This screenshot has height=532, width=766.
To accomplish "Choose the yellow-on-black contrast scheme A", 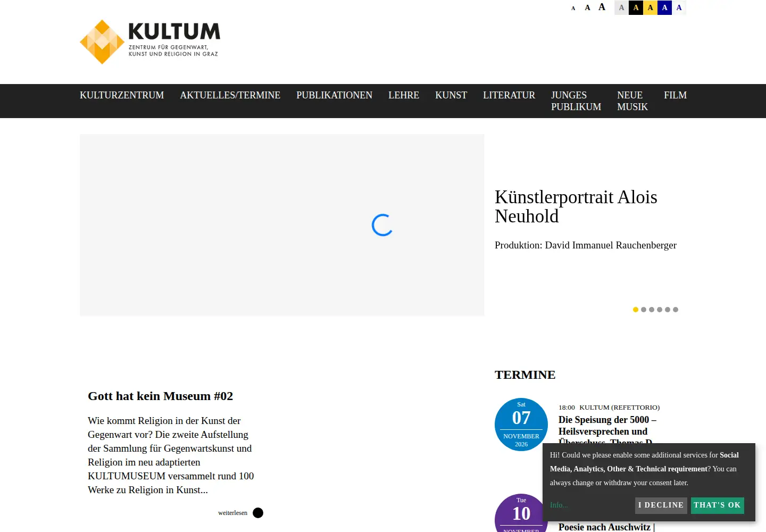I will tap(636, 7).
